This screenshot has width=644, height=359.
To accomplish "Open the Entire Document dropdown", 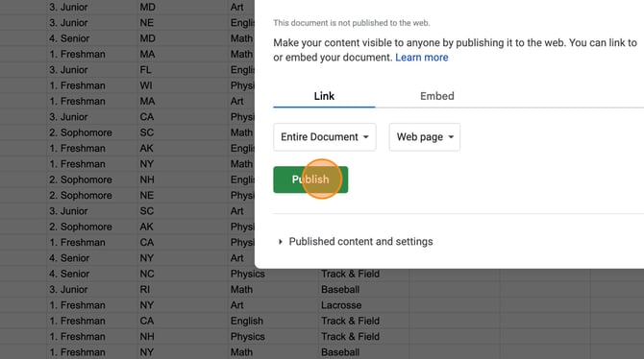I will tap(325, 137).
